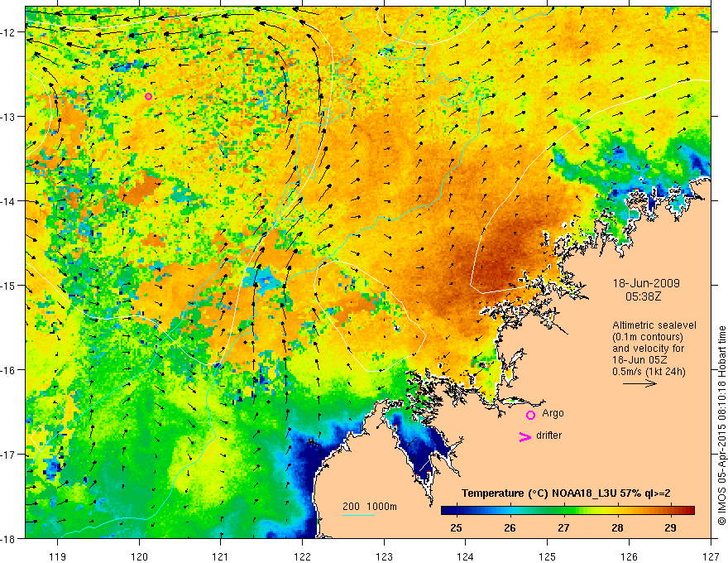
Task: Click the latitude axis label '-14'
Action: pos(9,201)
